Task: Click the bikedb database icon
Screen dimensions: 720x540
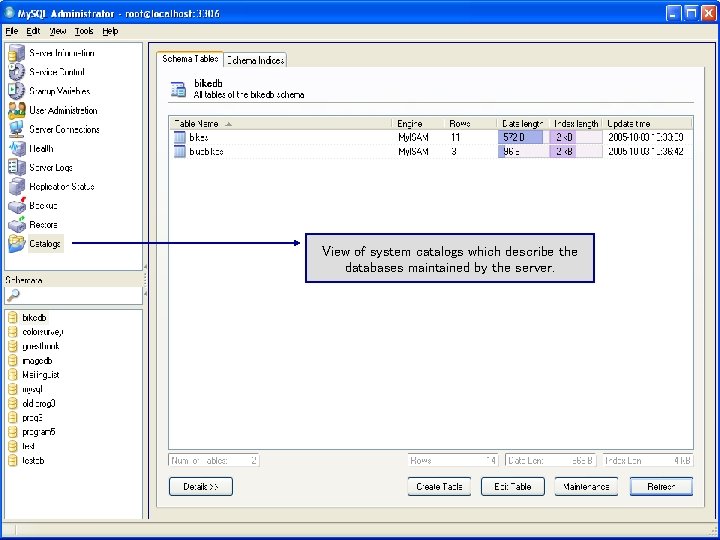Action: click(13, 318)
